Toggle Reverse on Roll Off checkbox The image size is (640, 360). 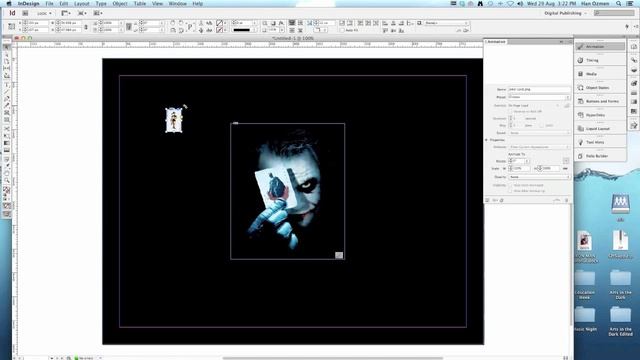pos(510,111)
